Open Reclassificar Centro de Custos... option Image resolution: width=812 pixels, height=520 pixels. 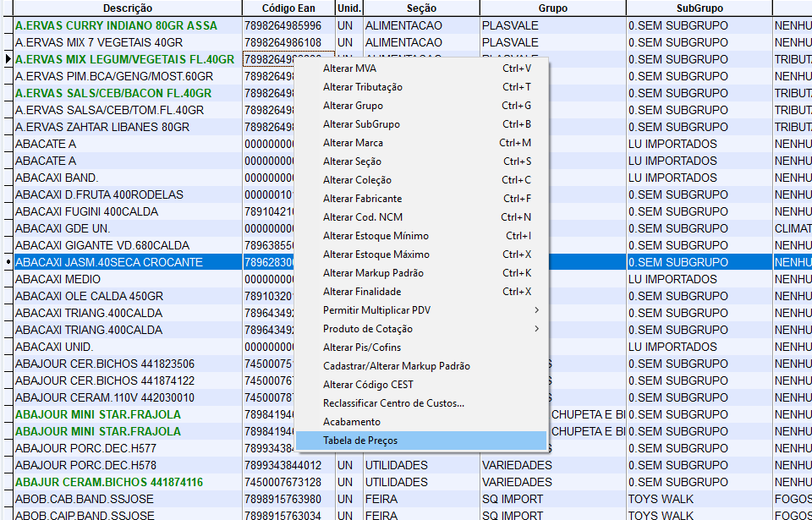pyautogui.click(x=393, y=403)
